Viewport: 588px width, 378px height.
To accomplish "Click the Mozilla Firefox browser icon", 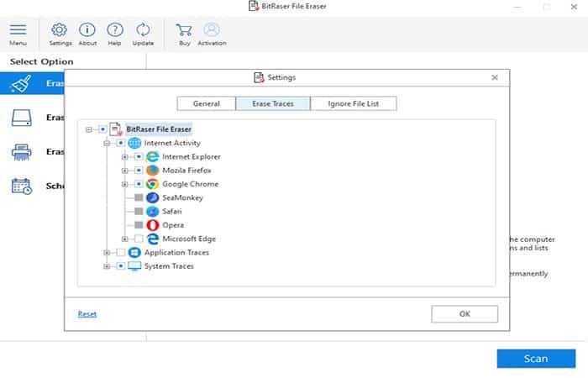I will pos(152,171).
